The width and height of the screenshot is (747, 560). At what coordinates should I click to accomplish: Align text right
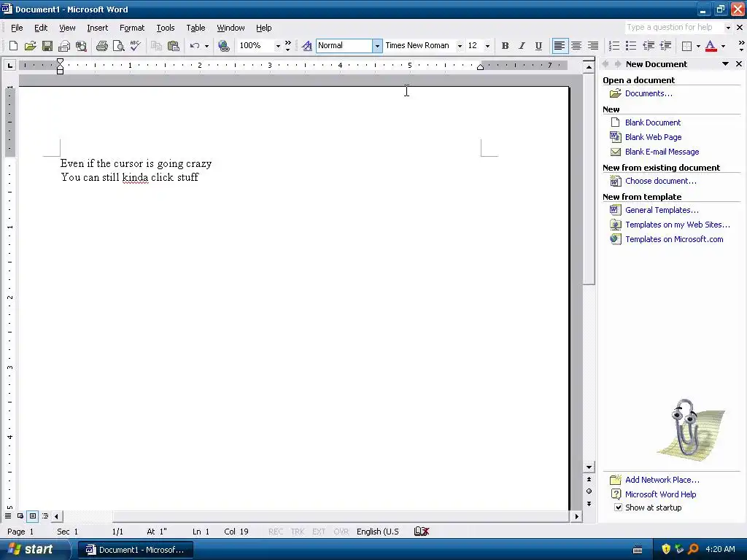(593, 46)
